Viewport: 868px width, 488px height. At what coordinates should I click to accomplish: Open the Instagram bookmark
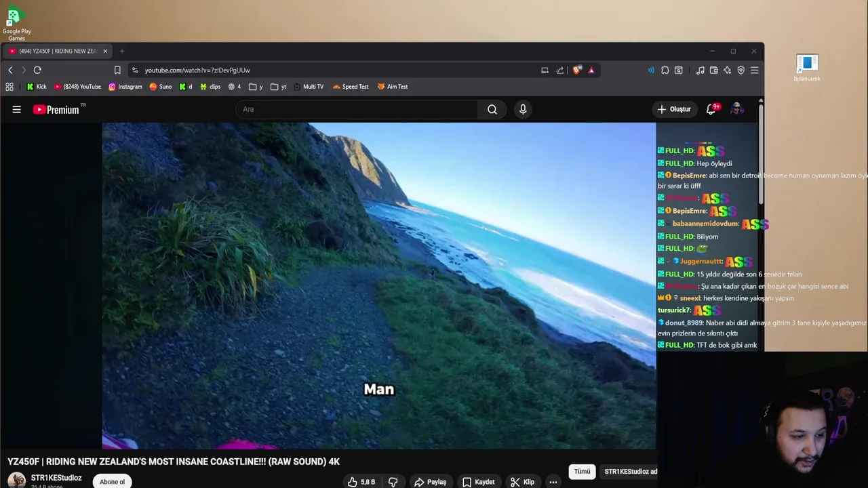[125, 87]
